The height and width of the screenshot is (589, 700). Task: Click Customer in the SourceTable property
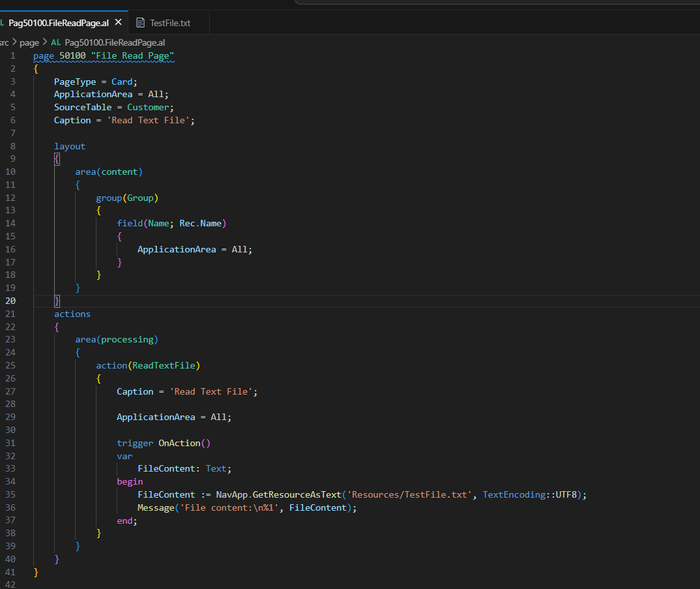tap(149, 107)
